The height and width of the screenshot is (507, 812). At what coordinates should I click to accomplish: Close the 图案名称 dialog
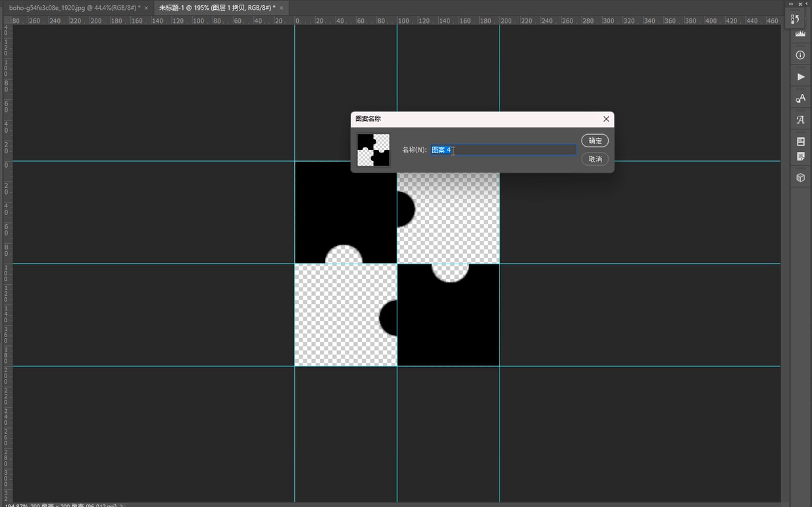[x=606, y=119]
